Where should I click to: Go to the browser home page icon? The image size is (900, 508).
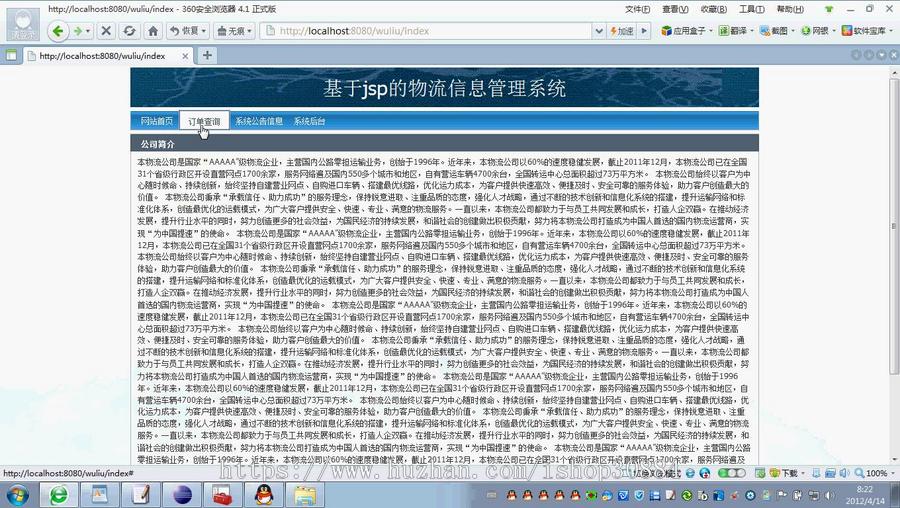tap(153, 31)
